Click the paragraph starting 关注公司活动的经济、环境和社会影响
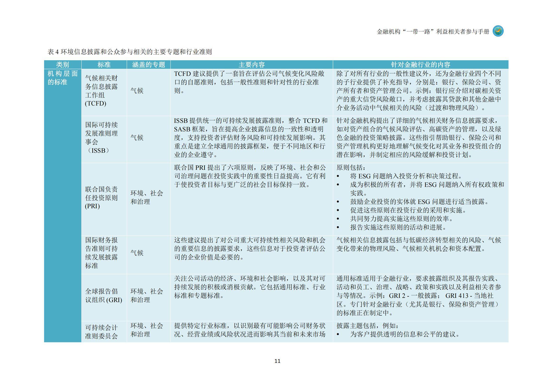 coord(250,287)
